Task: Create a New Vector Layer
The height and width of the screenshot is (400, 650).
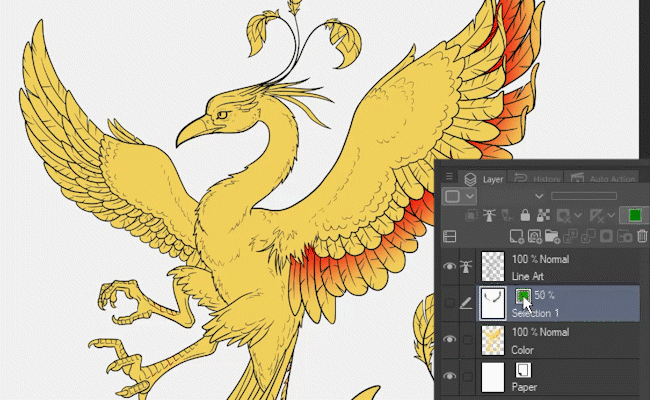Action: [534, 236]
